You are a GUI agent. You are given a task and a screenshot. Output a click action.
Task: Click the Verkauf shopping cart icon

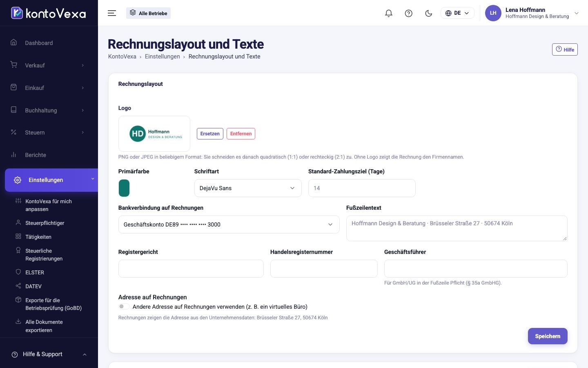pyautogui.click(x=13, y=65)
